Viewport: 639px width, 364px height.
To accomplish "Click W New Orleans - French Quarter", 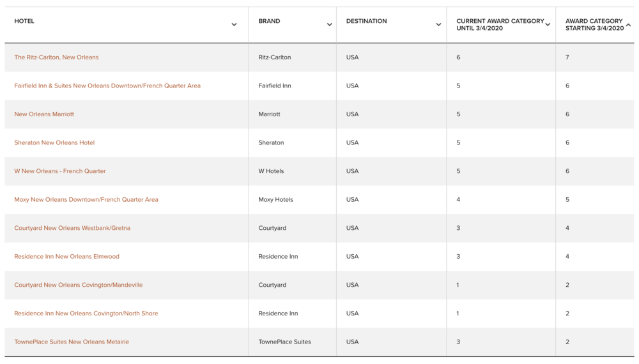I will coord(60,171).
